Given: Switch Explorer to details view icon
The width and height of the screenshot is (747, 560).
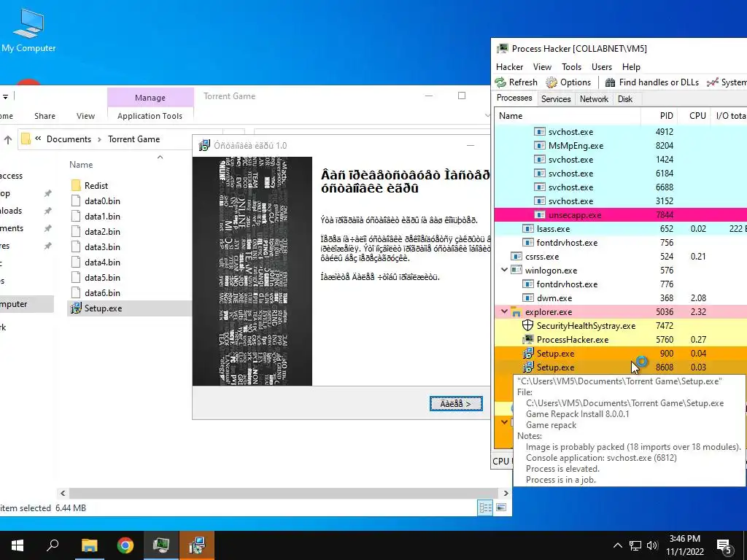Looking at the screenshot, I should [x=485, y=507].
